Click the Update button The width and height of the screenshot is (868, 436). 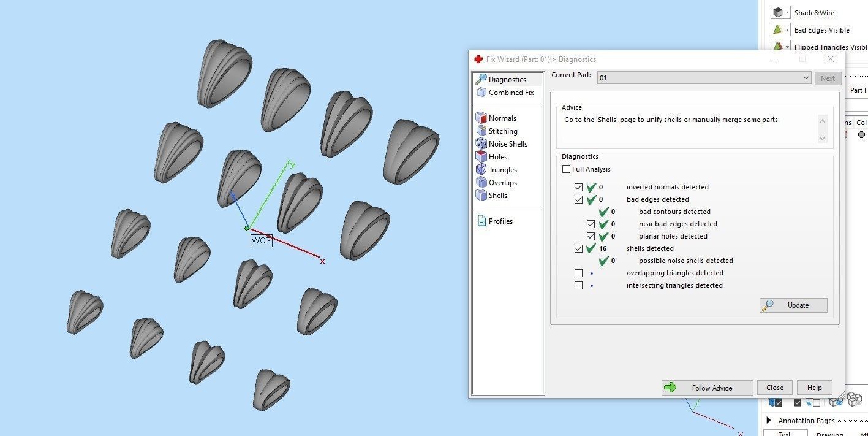click(x=793, y=305)
